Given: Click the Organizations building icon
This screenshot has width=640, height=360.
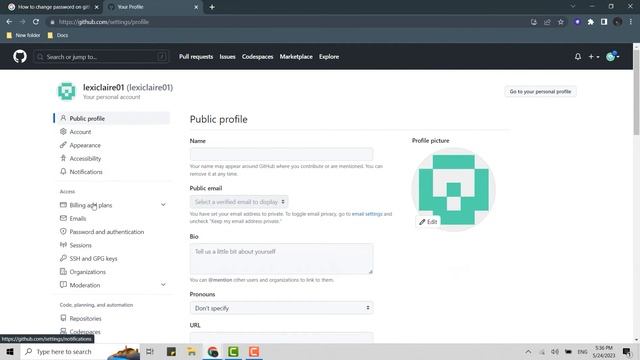Looking at the screenshot, I should 63,271.
